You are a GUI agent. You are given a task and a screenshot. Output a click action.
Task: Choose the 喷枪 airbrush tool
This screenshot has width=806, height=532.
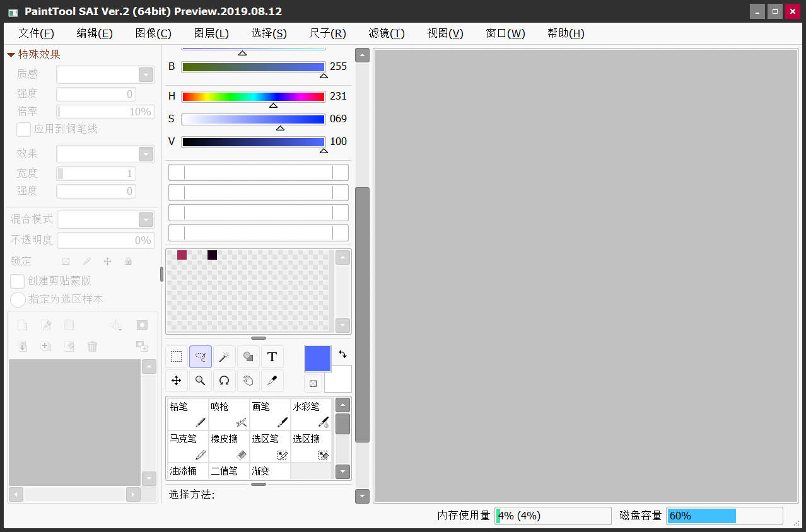pos(229,414)
